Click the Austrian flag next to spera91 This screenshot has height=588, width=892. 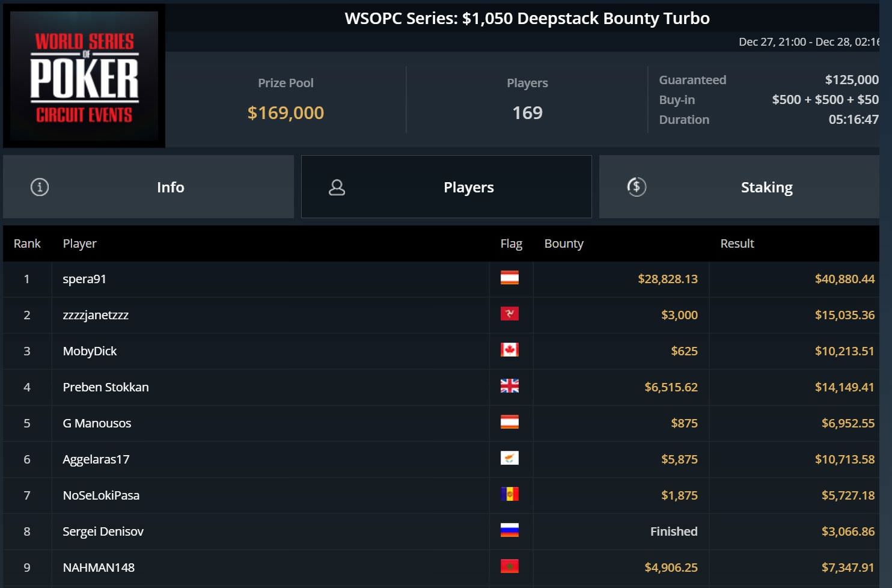tap(510, 278)
